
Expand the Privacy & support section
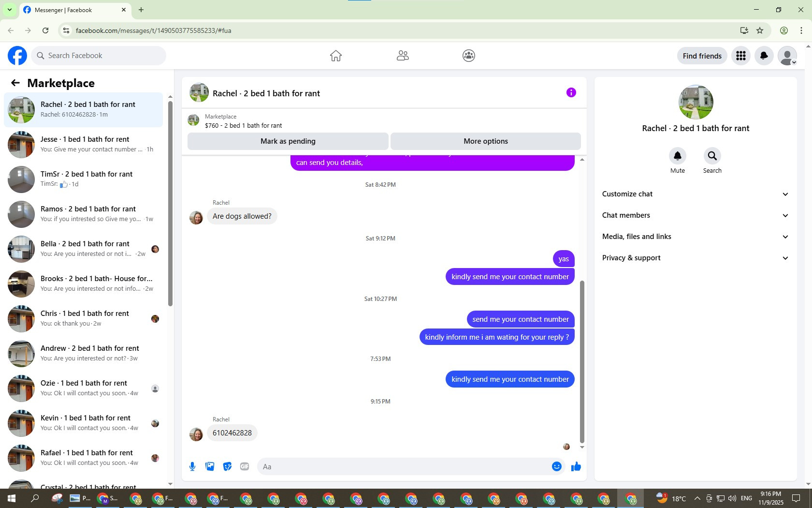tap(696, 258)
